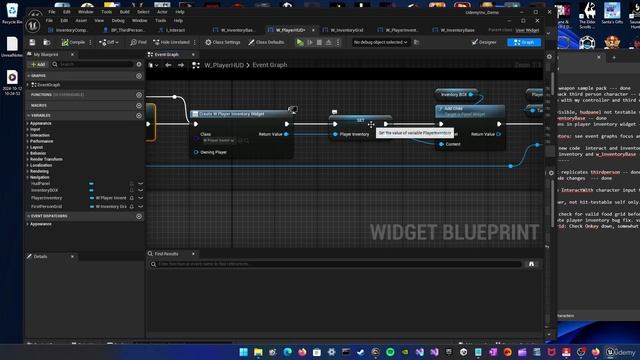This screenshot has height=360, width=640.
Task: Open the Asset menu
Action: coord(81,20)
